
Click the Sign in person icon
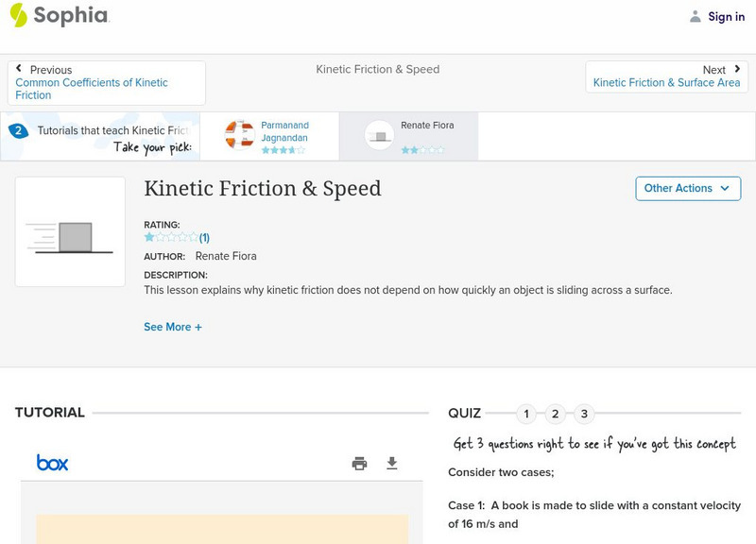694,16
